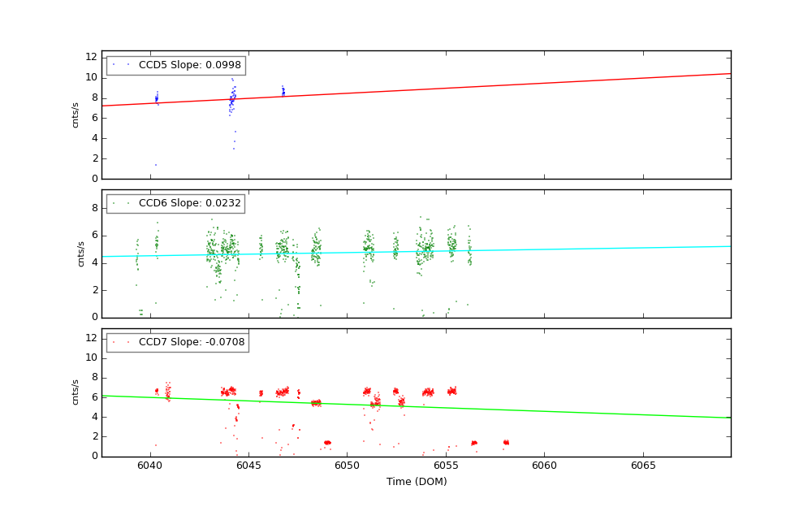Screen dimensions: 812x507
Task: Click the lowest blue outlier point in CCD5 panel
Action: pyautogui.click(x=156, y=165)
